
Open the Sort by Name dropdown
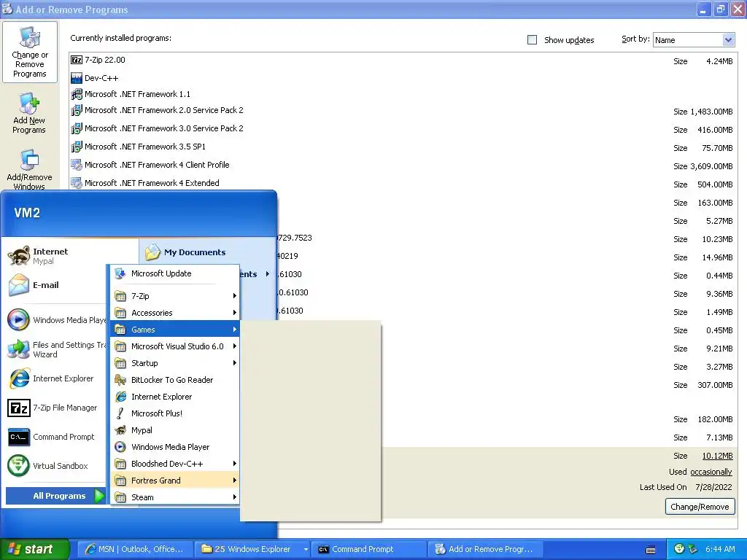click(x=693, y=40)
